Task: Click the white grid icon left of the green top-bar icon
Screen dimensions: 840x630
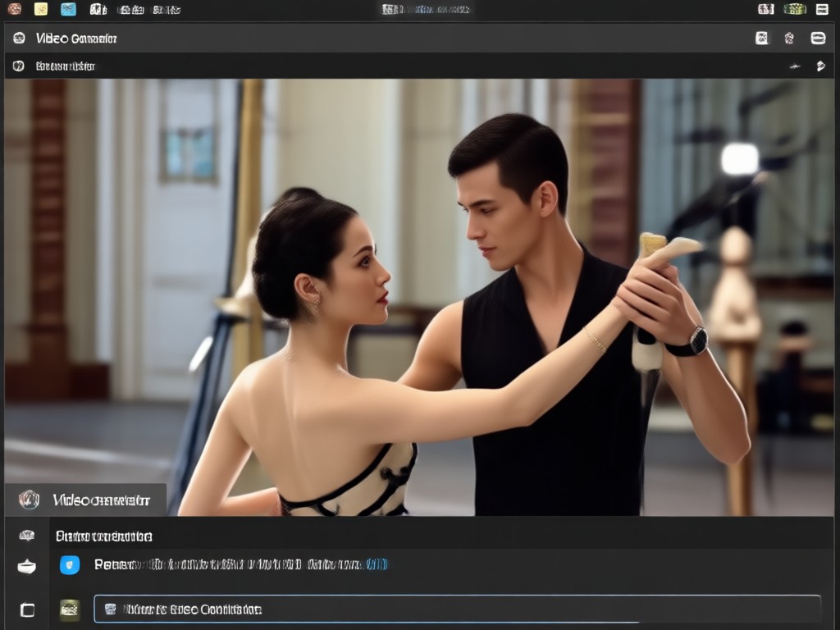Action: click(x=766, y=9)
